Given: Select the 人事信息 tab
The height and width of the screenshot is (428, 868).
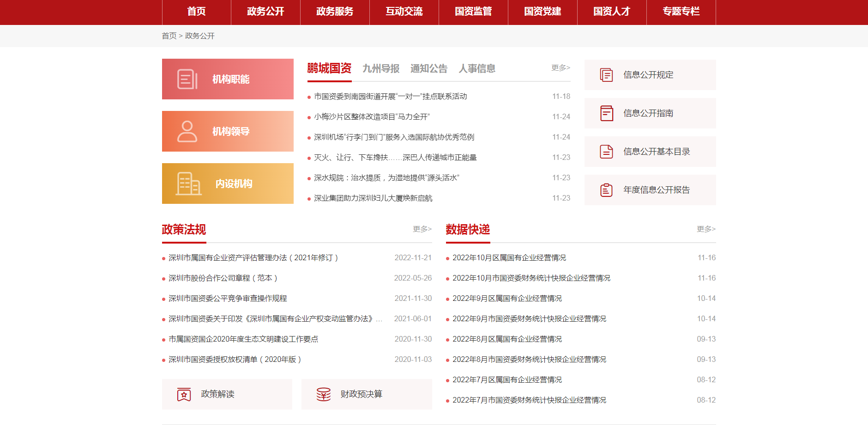Looking at the screenshot, I should click(477, 69).
